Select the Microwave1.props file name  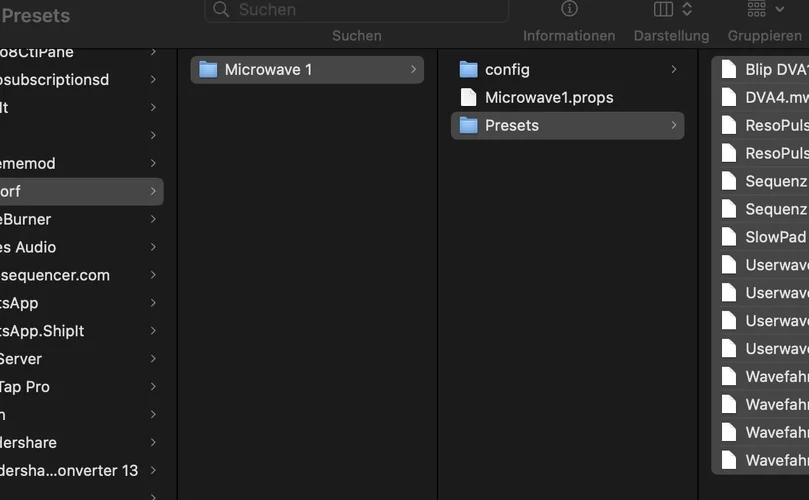tap(549, 98)
